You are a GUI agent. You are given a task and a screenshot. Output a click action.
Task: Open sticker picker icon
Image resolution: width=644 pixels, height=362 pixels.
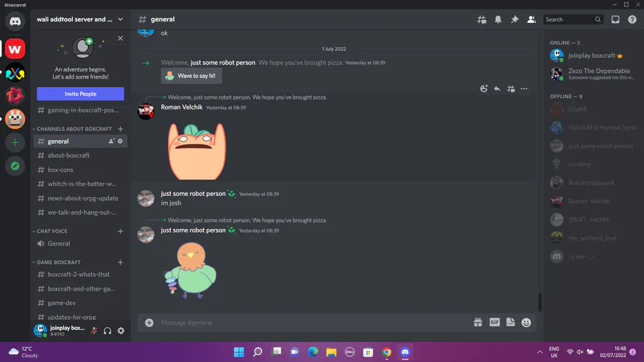point(510,323)
